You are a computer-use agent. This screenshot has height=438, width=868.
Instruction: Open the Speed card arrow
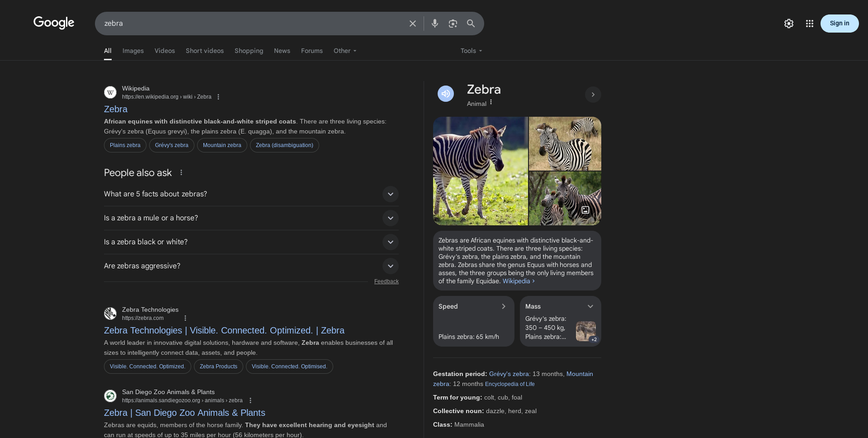(x=504, y=306)
